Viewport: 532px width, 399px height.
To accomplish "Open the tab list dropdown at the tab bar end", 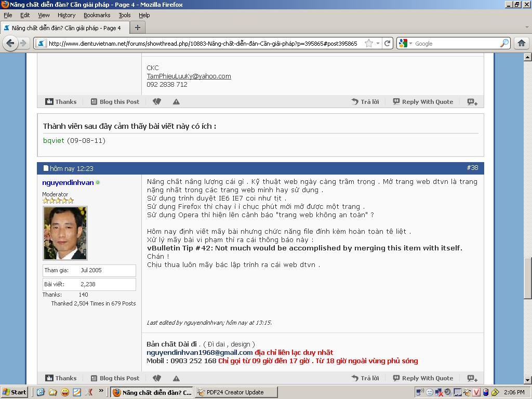I will point(527,27).
